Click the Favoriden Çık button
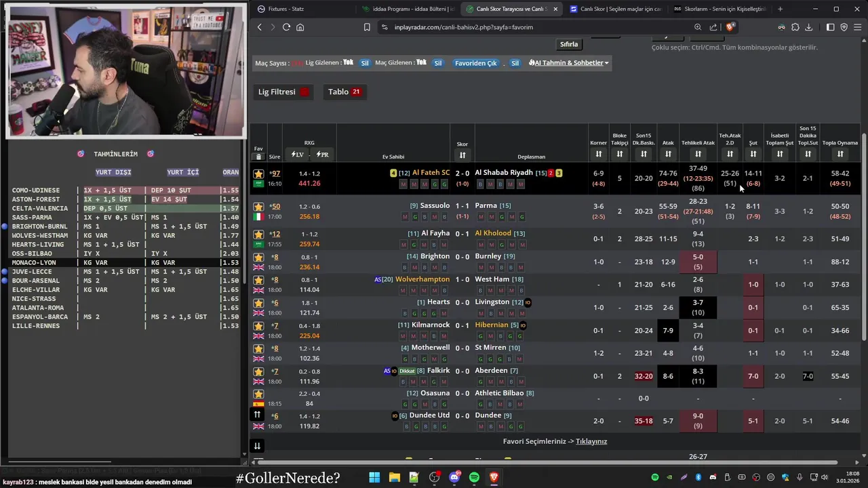This screenshot has height=488, width=868. pyautogui.click(x=476, y=63)
